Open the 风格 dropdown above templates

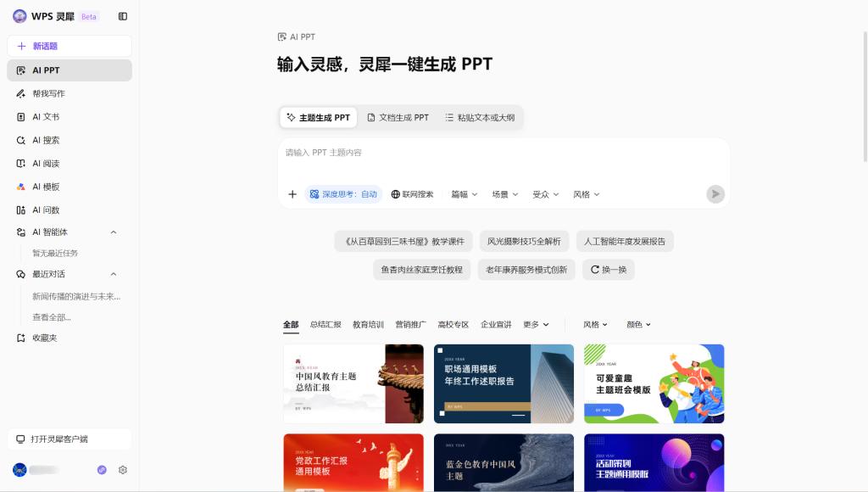[595, 324]
